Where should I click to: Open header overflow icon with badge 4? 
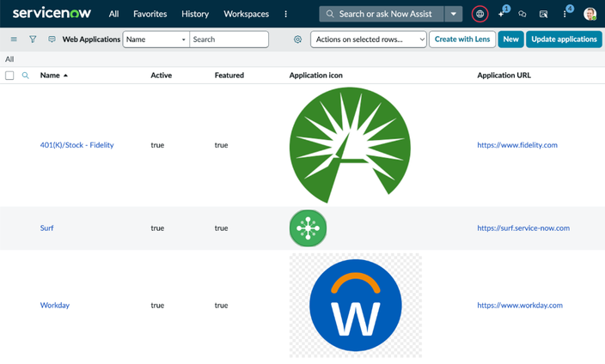[565, 14]
